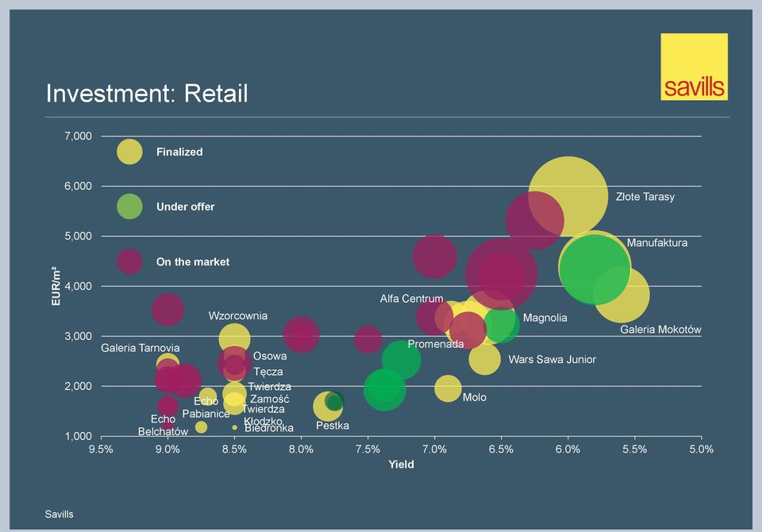The width and height of the screenshot is (762, 532).
Task: Click the '6.5%' x-axis tick
Action: point(501,449)
